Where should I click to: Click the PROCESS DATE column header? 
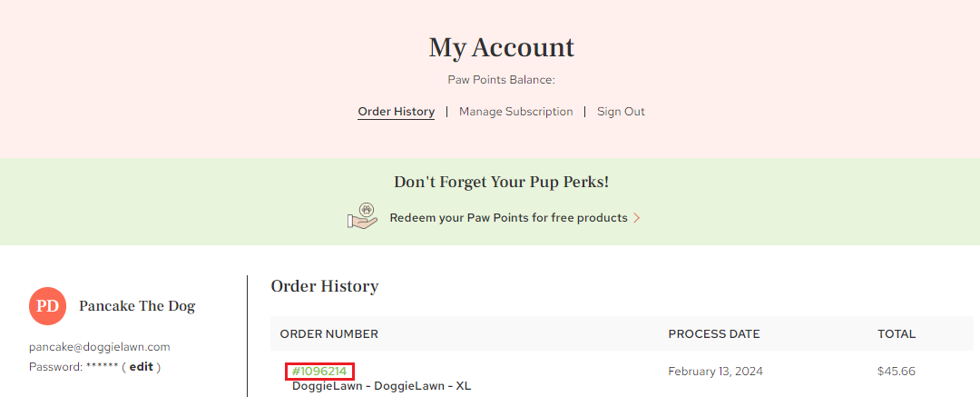[714, 333]
